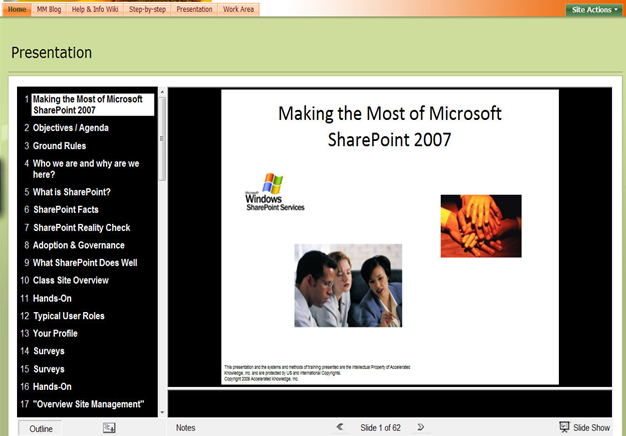The width and height of the screenshot is (626, 436).
Task: Switch to thumbnail view icon
Action: [109, 428]
